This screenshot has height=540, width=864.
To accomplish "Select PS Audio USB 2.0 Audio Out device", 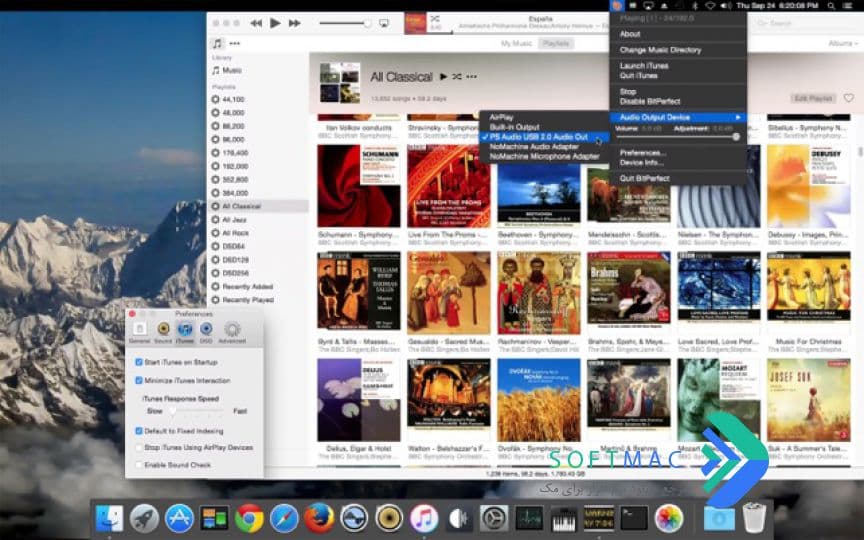I will pos(544,137).
